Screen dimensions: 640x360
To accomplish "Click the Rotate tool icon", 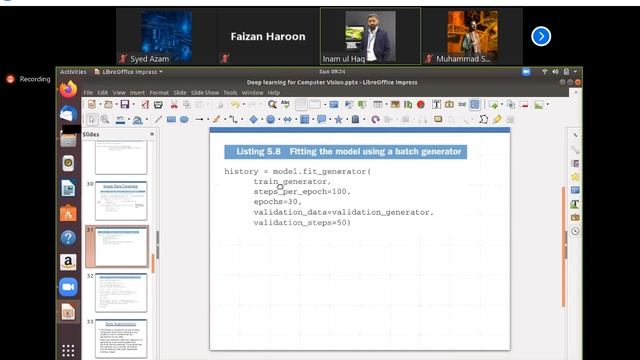I will pyautogui.click(x=376, y=120).
